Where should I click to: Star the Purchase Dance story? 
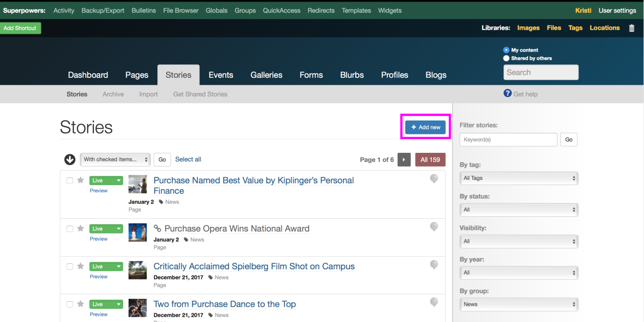[80, 304]
